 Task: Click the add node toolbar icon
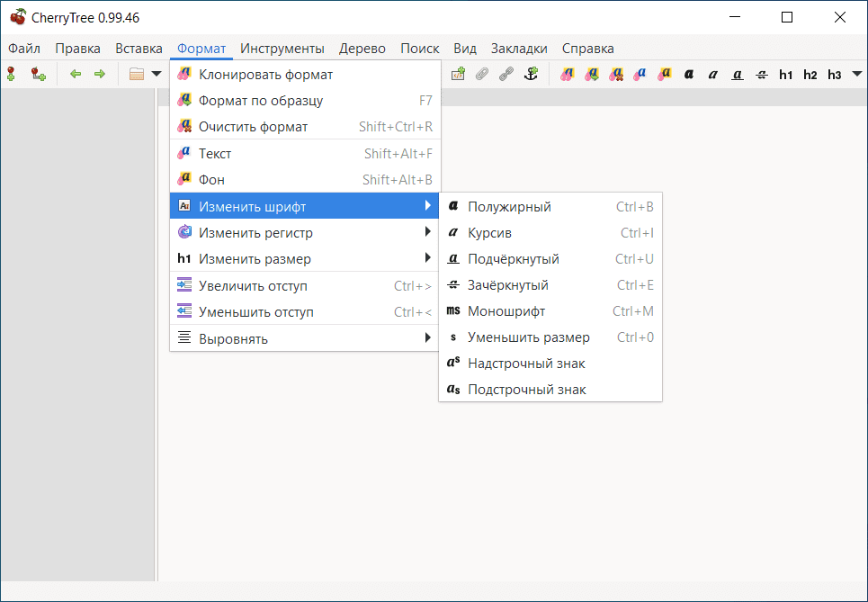(11, 74)
